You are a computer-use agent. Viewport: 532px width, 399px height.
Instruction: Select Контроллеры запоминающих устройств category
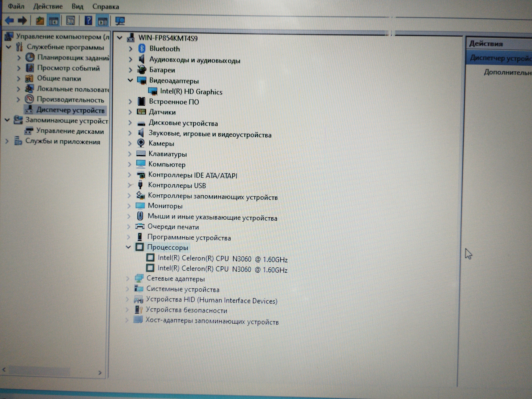(x=213, y=196)
